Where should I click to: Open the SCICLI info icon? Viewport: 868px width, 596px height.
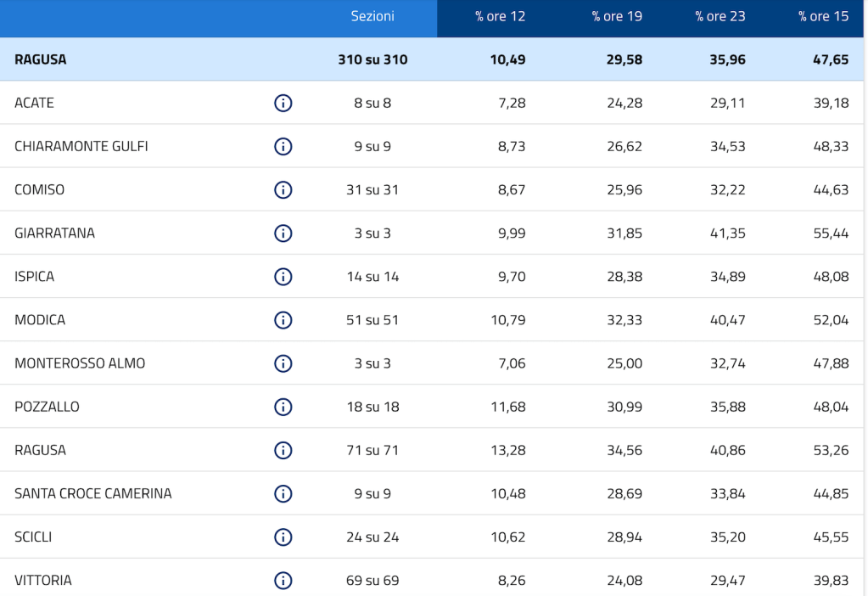click(283, 537)
